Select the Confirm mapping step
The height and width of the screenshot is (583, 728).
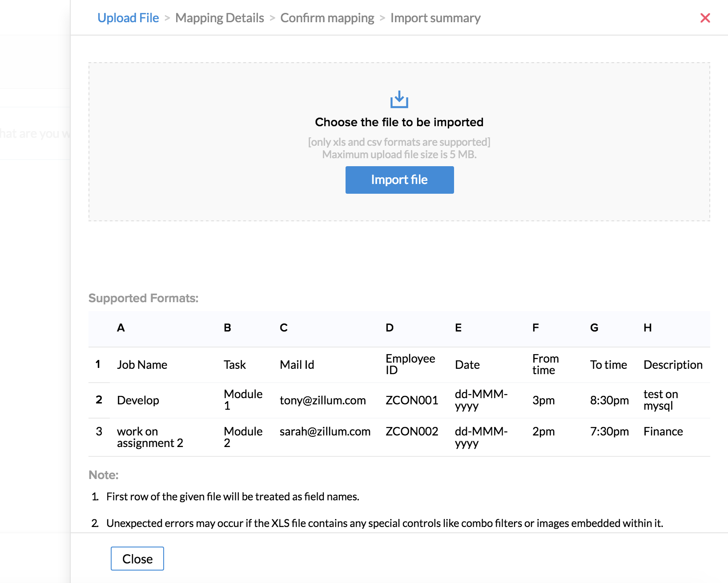pos(327,18)
